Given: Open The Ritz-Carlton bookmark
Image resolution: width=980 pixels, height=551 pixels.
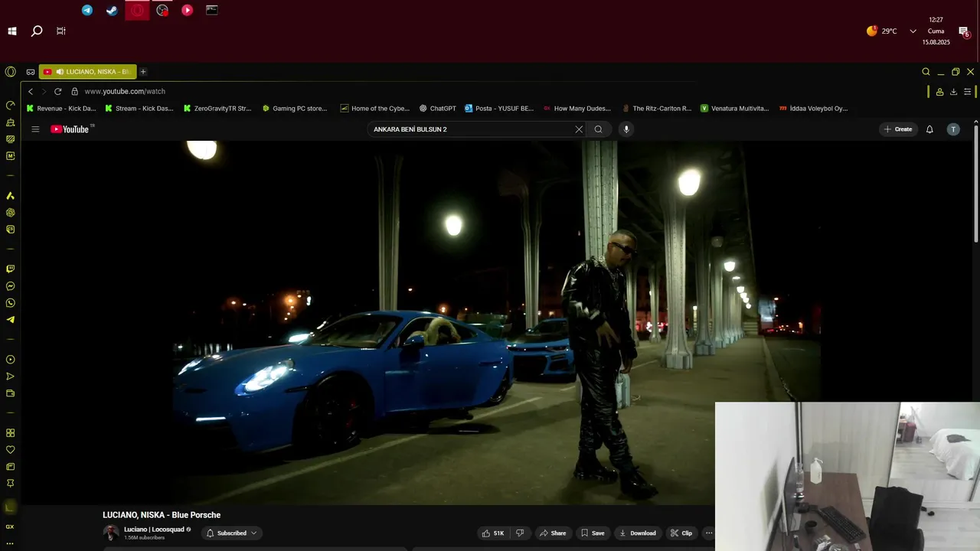Looking at the screenshot, I should pos(656,109).
